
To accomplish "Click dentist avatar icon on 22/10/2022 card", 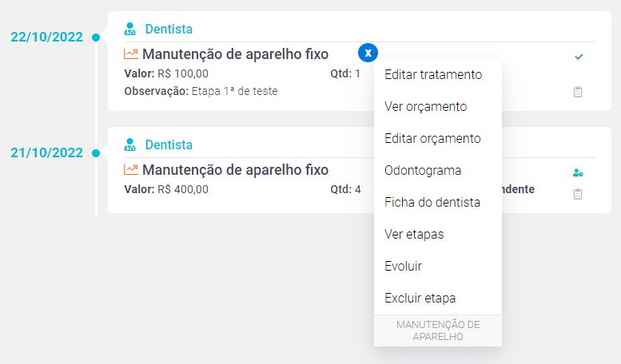I will [130, 29].
